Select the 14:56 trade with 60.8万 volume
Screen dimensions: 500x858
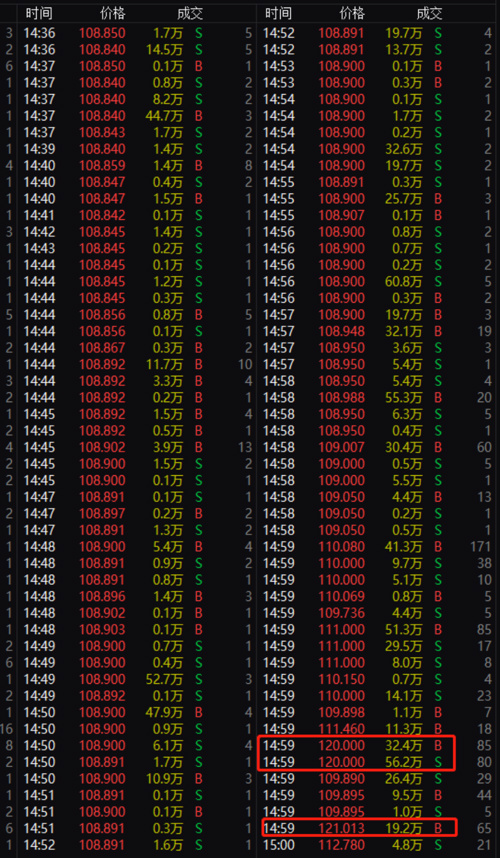click(377, 281)
